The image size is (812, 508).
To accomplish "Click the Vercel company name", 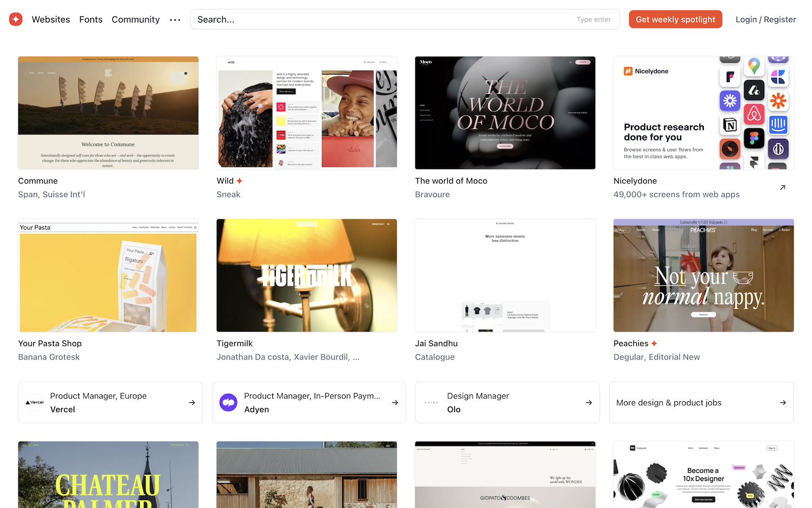I will point(63,409).
